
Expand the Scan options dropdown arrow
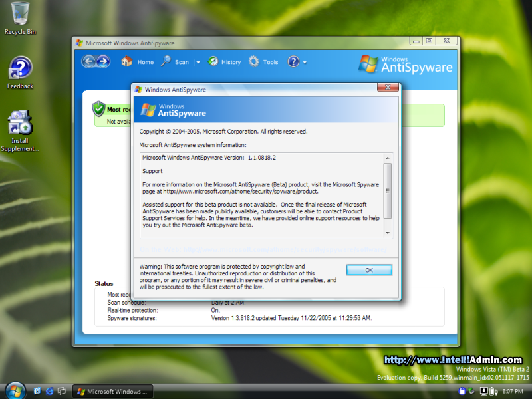point(198,62)
